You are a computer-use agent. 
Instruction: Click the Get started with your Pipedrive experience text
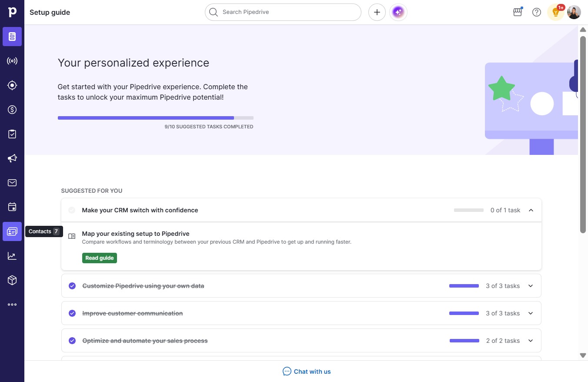click(153, 92)
